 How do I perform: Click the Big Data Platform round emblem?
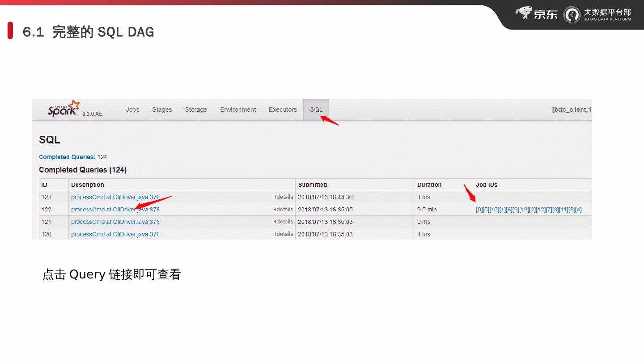pyautogui.click(x=572, y=15)
